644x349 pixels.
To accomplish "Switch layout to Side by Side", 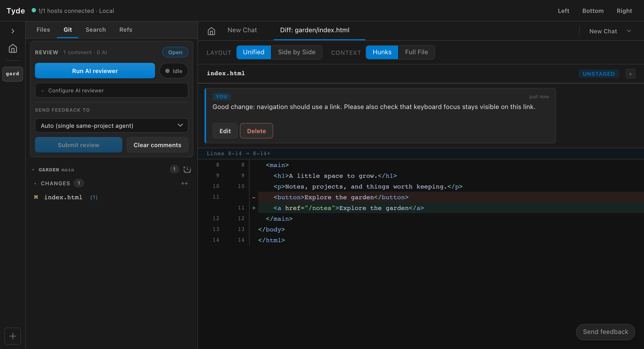I will 297,52.
